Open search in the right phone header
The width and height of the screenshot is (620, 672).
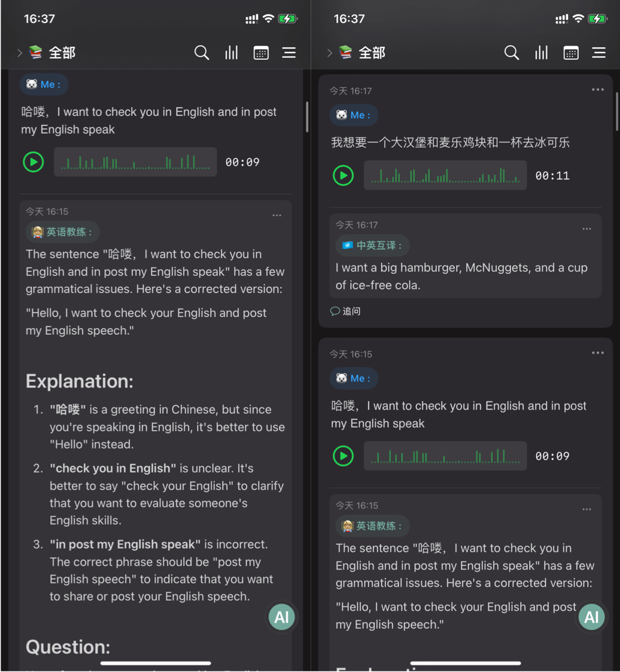tap(512, 53)
